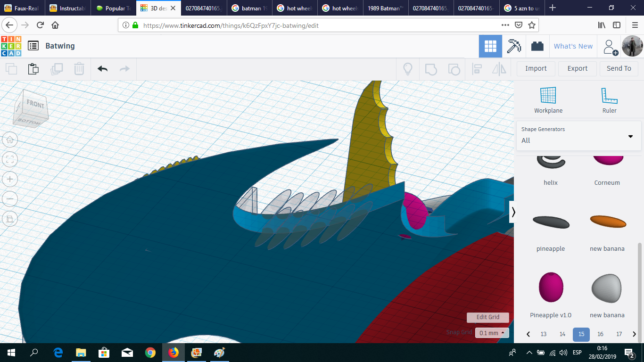This screenshot has height=362, width=644.
Task: Open the Blocks pickaxe mode
Action: (514, 46)
